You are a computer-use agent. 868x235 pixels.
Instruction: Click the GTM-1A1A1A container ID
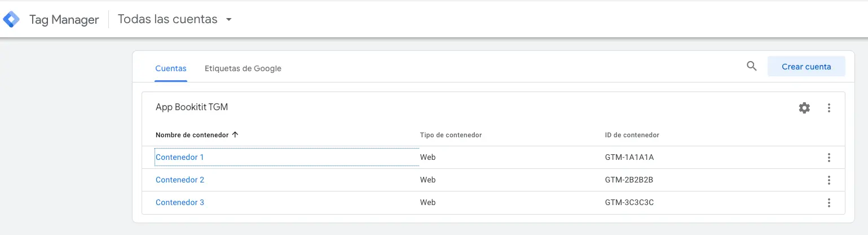(629, 157)
